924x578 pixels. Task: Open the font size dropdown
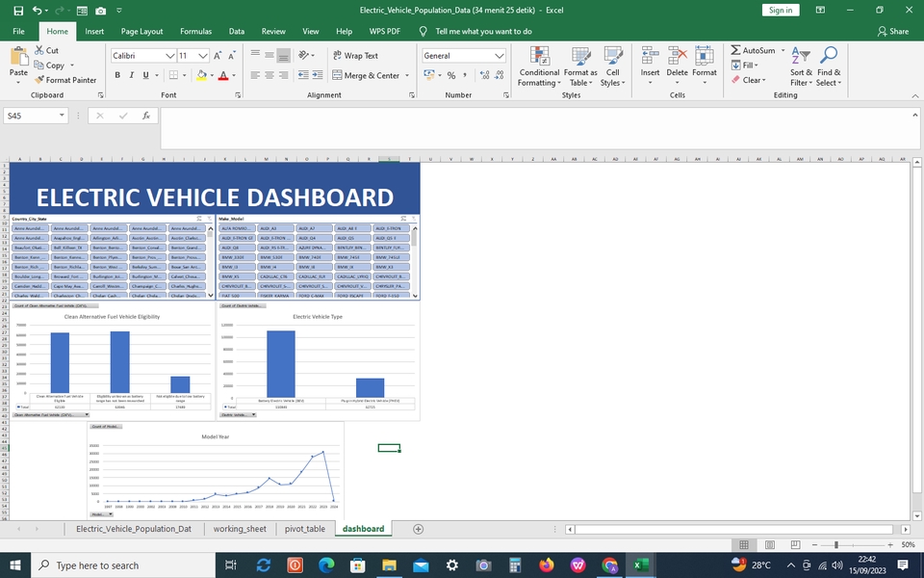(x=203, y=56)
